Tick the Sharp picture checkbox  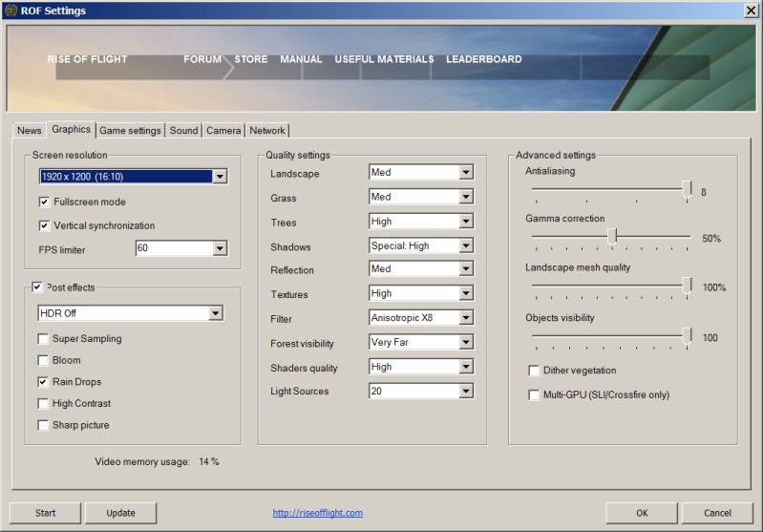click(43, 425)
